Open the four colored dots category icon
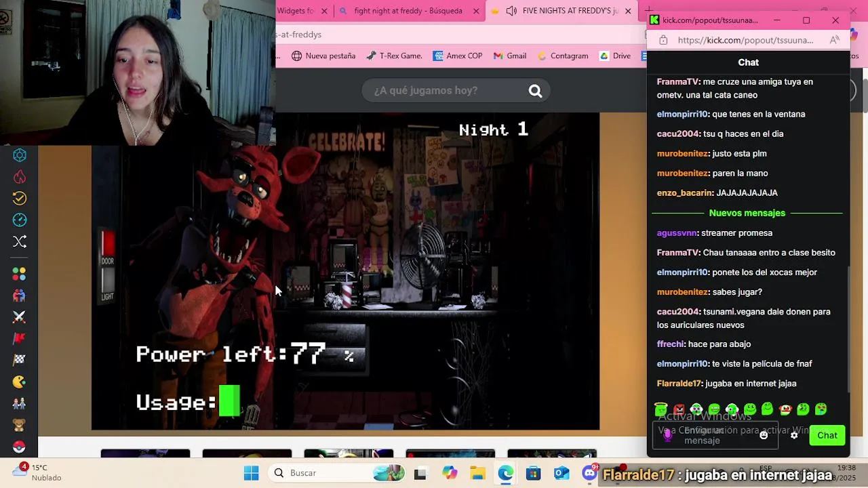Screen dimensions: 868x488 [x=20, y=274]
